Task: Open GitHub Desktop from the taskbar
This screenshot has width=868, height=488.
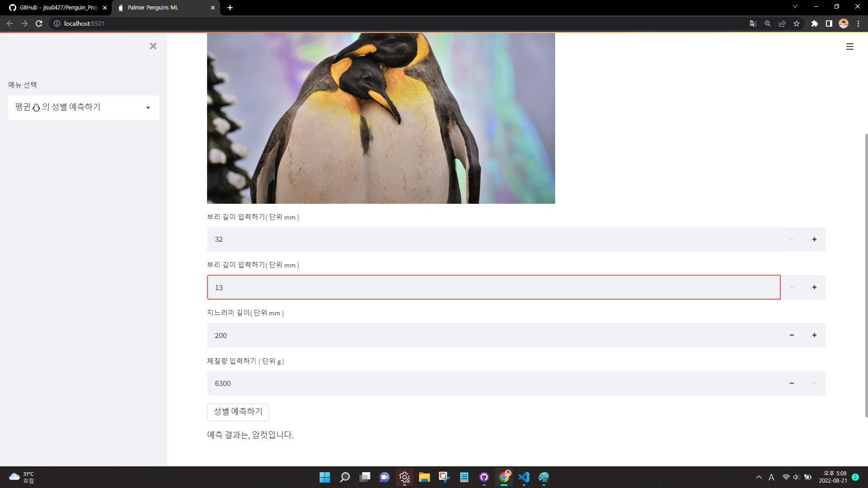Action: point(484,477)
